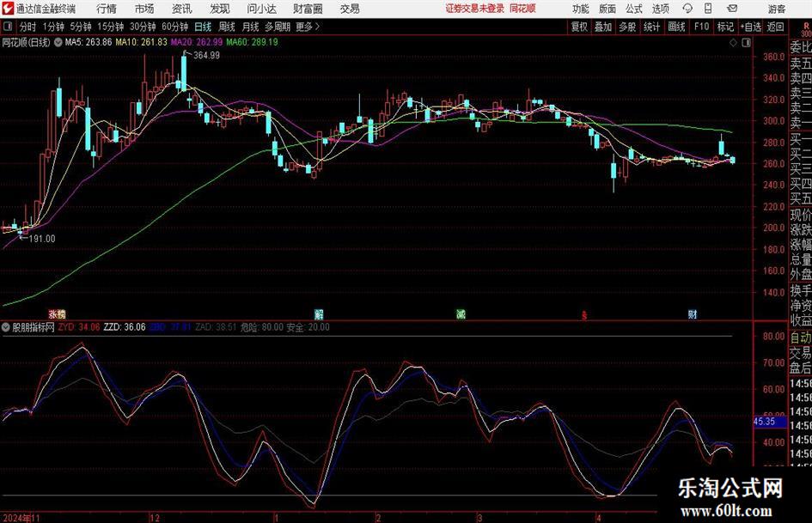
Task: Open the mobile phone icon in title bar
Action: click(x=708, y=9)
